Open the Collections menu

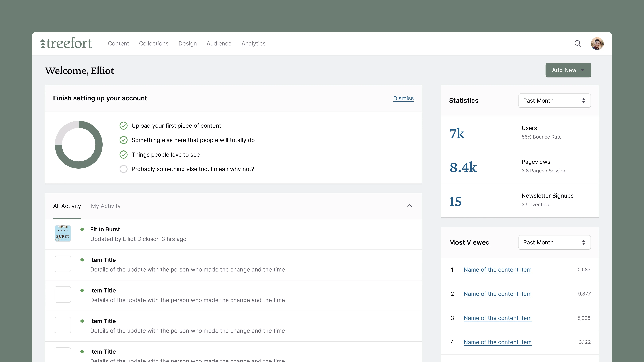tap(154, 43)
